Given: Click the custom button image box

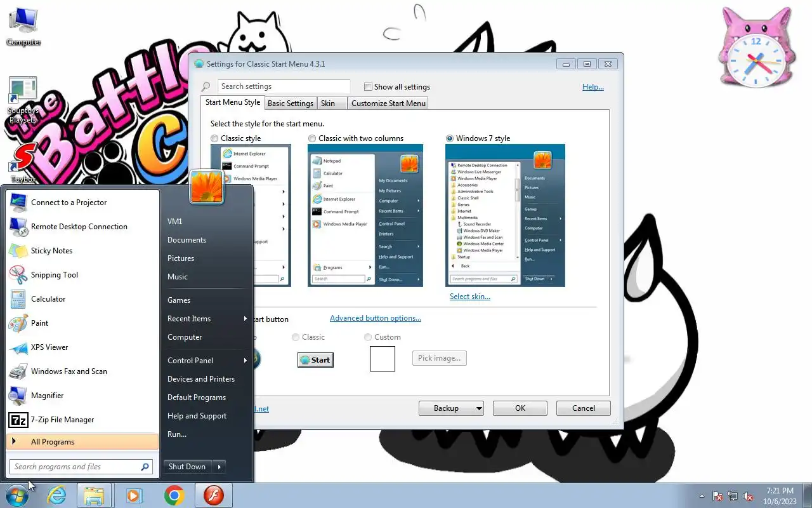Looking at the screenshot, I should tap(383, 359).
